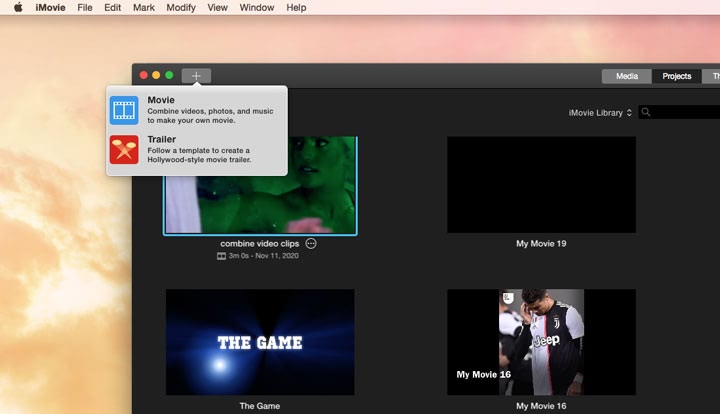Switch to the Media tab
The image size is (720, 414).
(626, 76)
